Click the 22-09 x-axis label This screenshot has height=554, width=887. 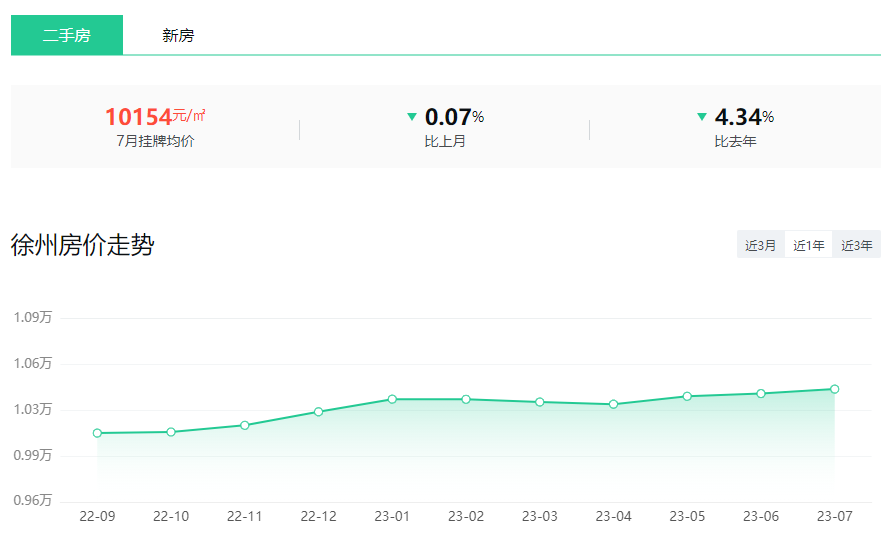point(97,516)
